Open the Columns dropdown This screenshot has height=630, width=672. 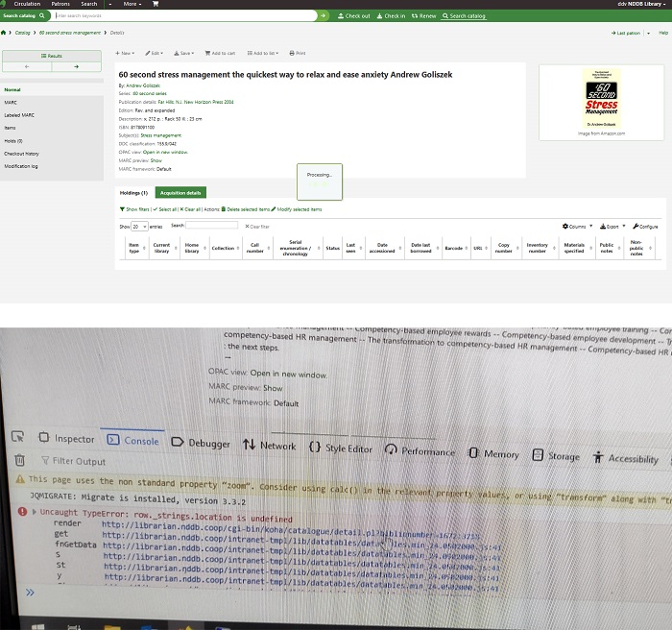click(x=579, y=226)
